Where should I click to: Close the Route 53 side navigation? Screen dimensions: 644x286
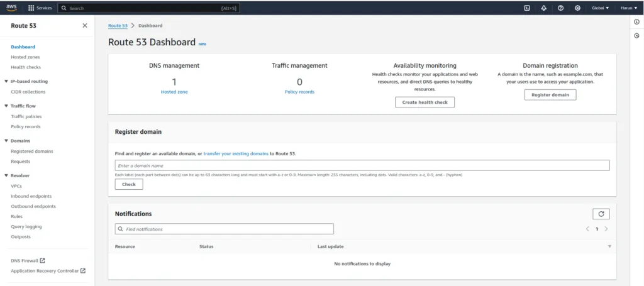(85, 25)
